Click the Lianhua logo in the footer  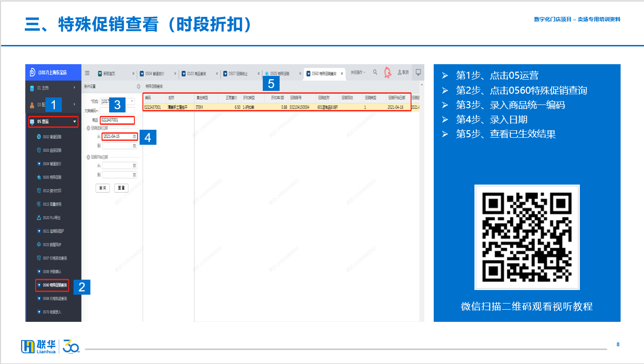38,346
